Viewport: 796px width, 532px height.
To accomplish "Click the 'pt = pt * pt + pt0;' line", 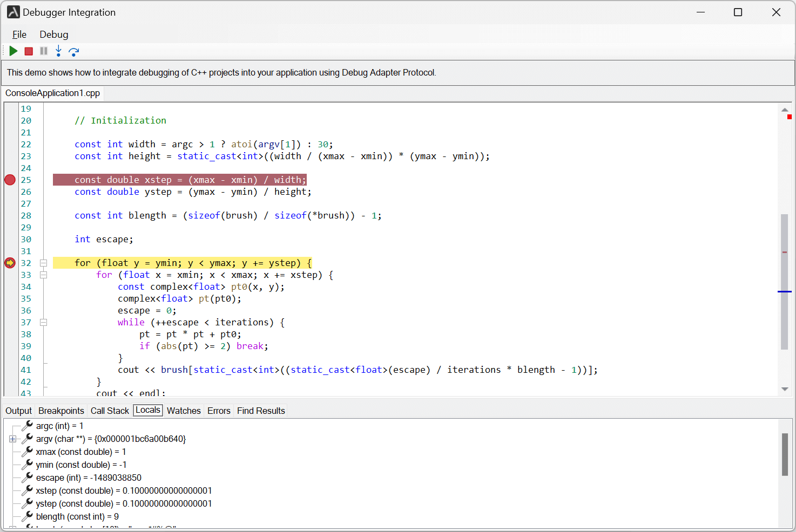I will (190, 335).
